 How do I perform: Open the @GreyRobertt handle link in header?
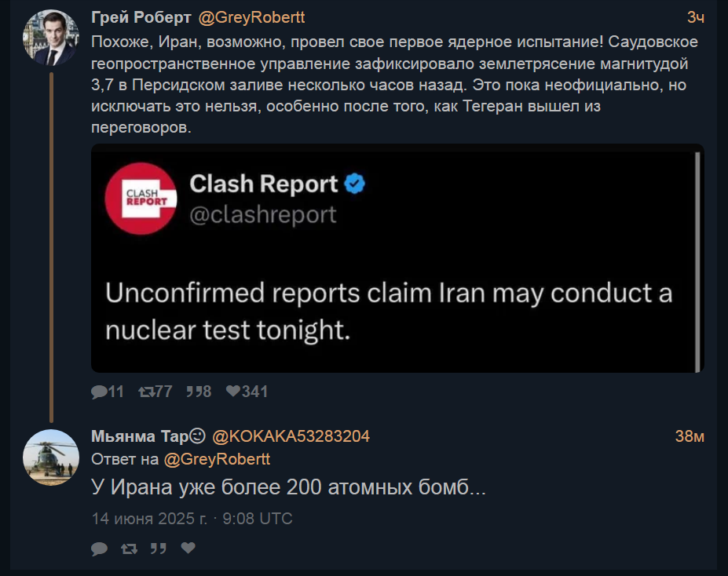[x=251, y=17]
